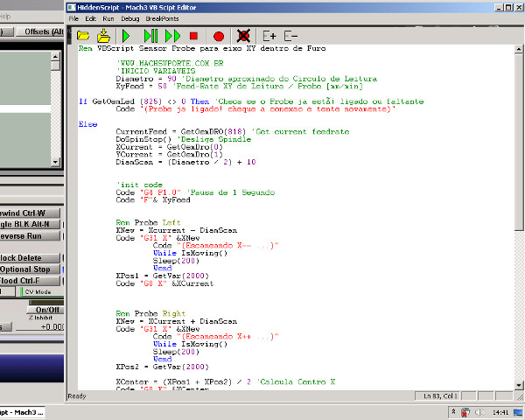
Task: Open a script file with folder icon
Action: (x=83, y=36)
